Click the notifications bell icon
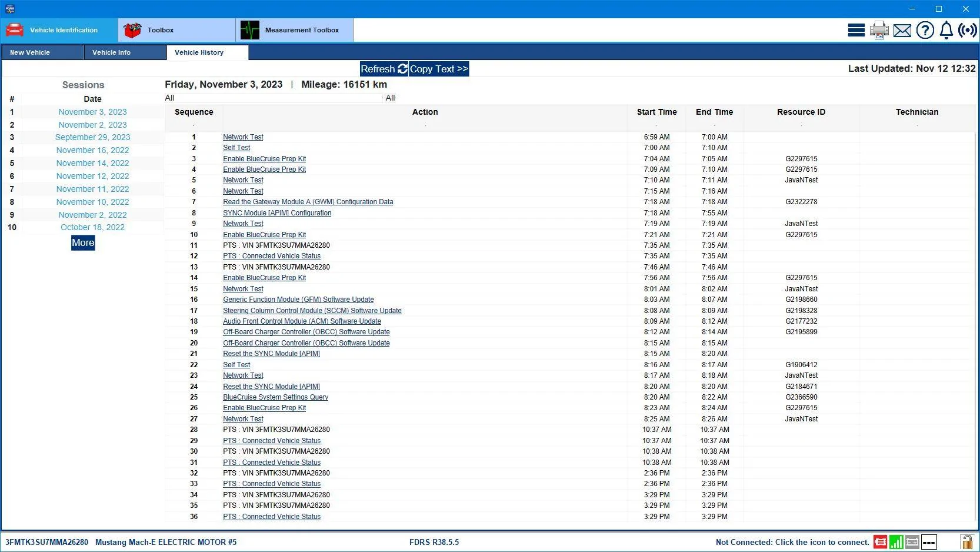 click(946, 30)
